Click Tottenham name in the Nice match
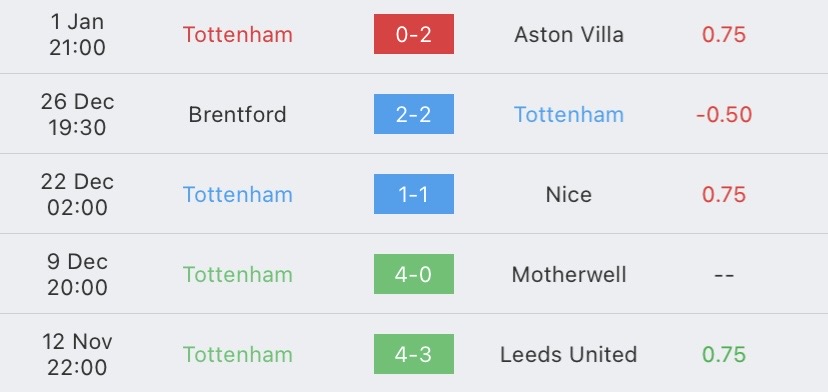The width and height of the screenshot is (828, 392). tap(238, 194)
